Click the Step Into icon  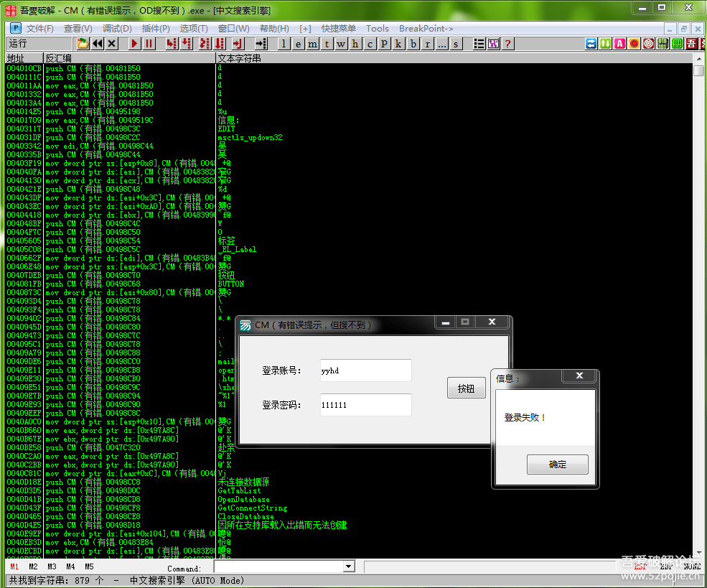tap(172, 44)
